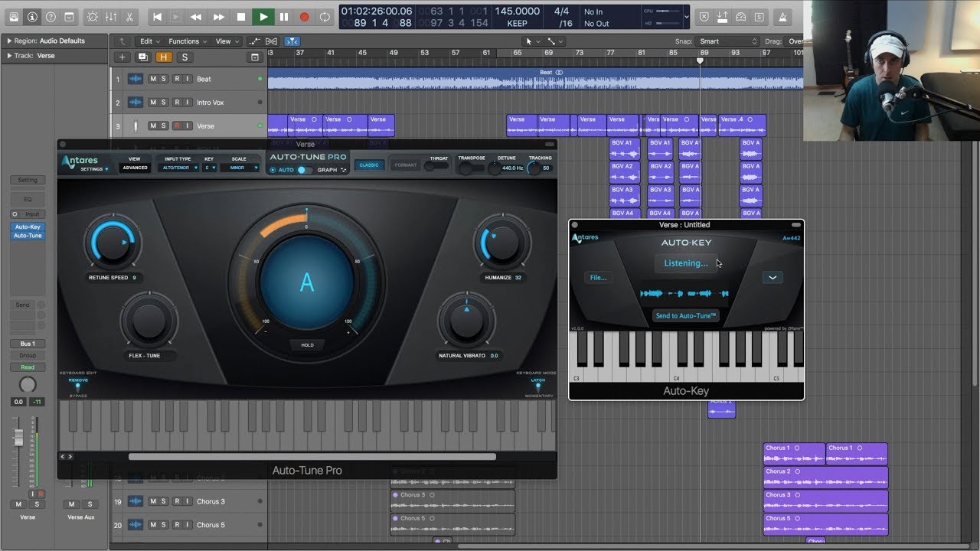Click the File... button in Auto-Key
The image size is (980, 551).
[x=598, y=278]
